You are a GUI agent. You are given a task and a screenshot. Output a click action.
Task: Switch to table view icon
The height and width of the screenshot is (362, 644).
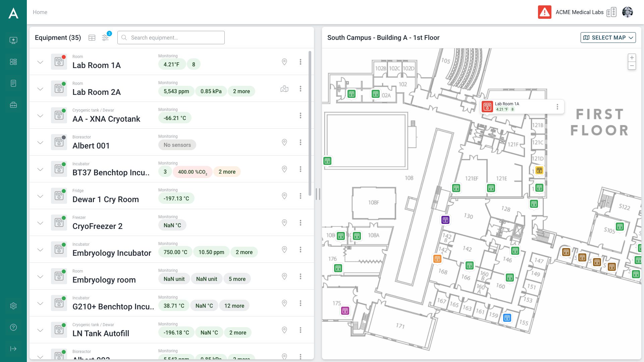pyautogui.click(x=92, y=38)
